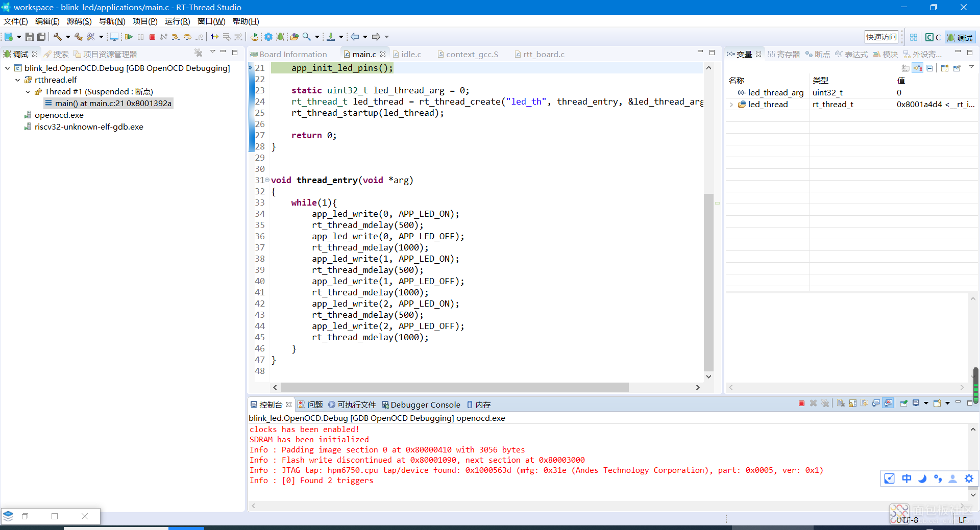Click the console red Terminate icon
This screenshot has width=980, height=530.
point(801,403)
